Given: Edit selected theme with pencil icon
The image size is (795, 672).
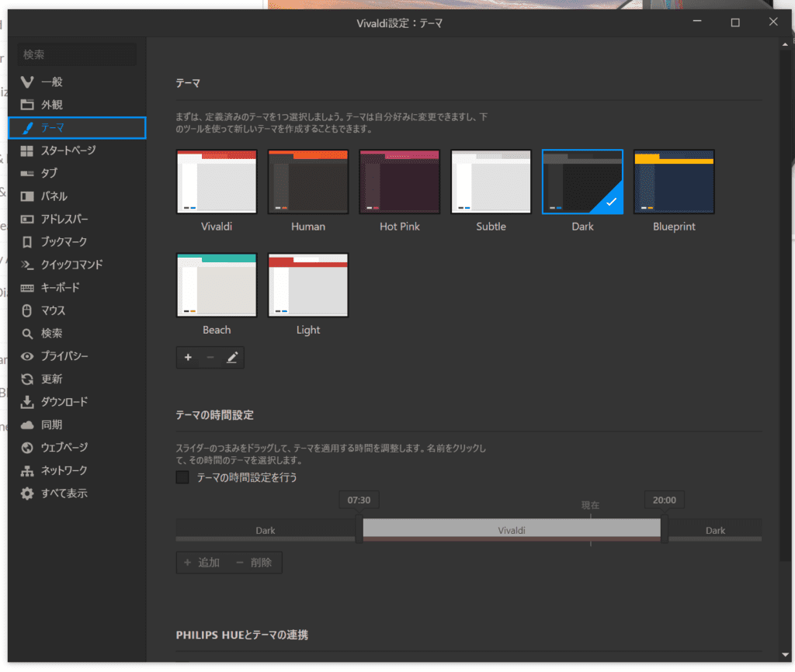Looking at the screenshot, I should (x=232, y=357).
